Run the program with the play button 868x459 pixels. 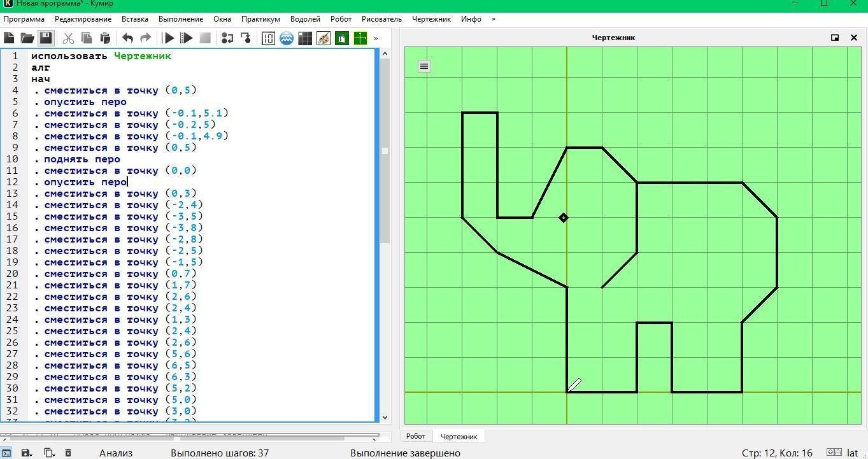169,38
